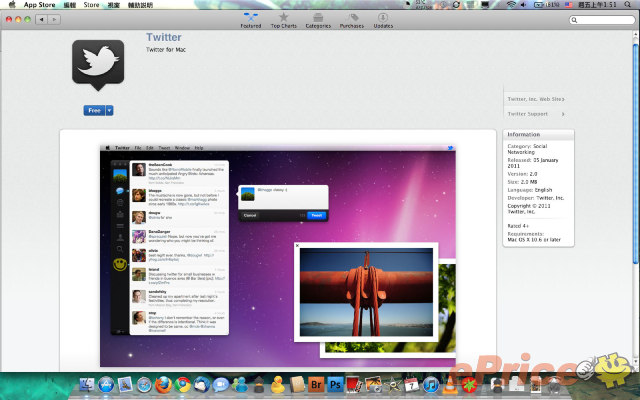Screen dimensions: 640x400
Task: Open iMovie star icon in the Dock
Action: tap(392, 384)
